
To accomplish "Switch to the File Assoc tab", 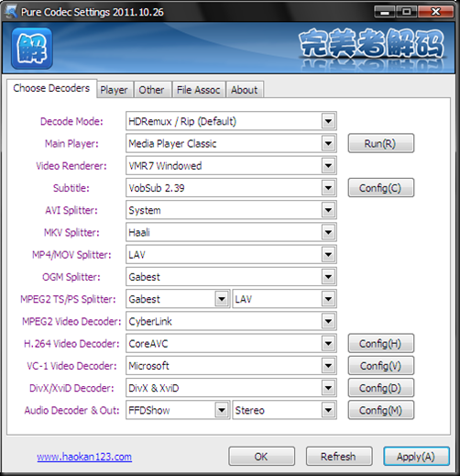I will pos(199,90).
